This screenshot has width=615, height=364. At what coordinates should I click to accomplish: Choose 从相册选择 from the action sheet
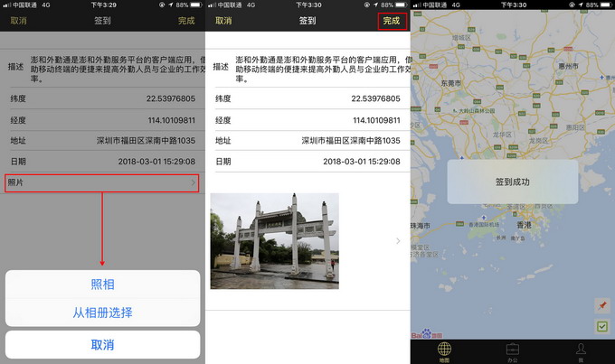(x=102, y=313)
